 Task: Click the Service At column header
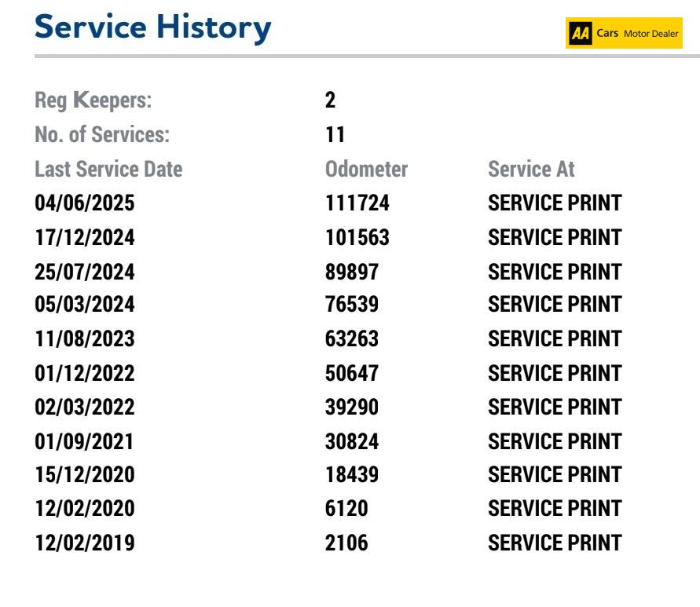(531, 169)
